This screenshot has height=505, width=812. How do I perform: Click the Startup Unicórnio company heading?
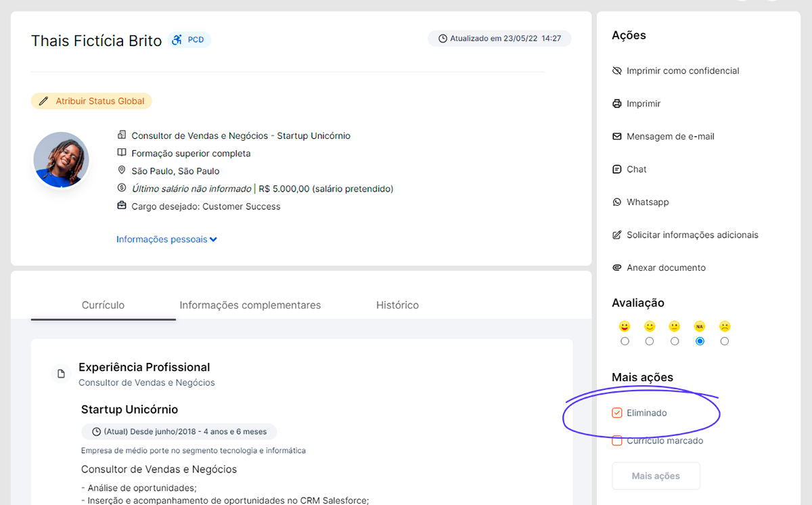pyautogui.click(x=129, y=410)
